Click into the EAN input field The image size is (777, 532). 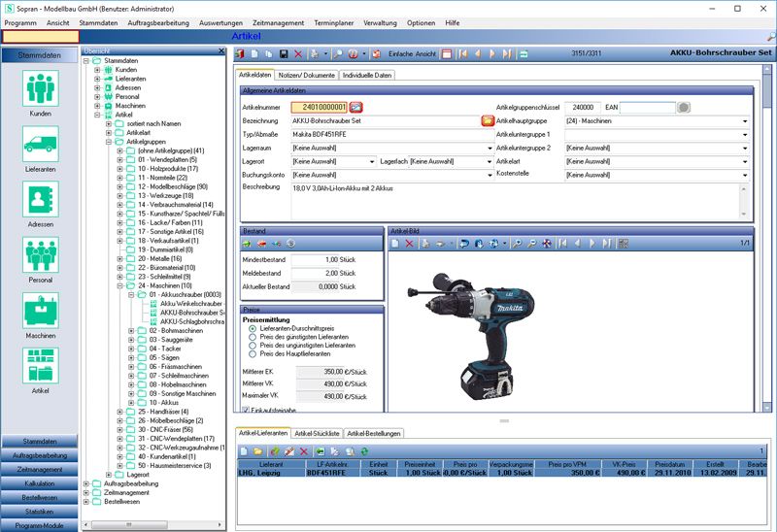[x=647, y=107]
